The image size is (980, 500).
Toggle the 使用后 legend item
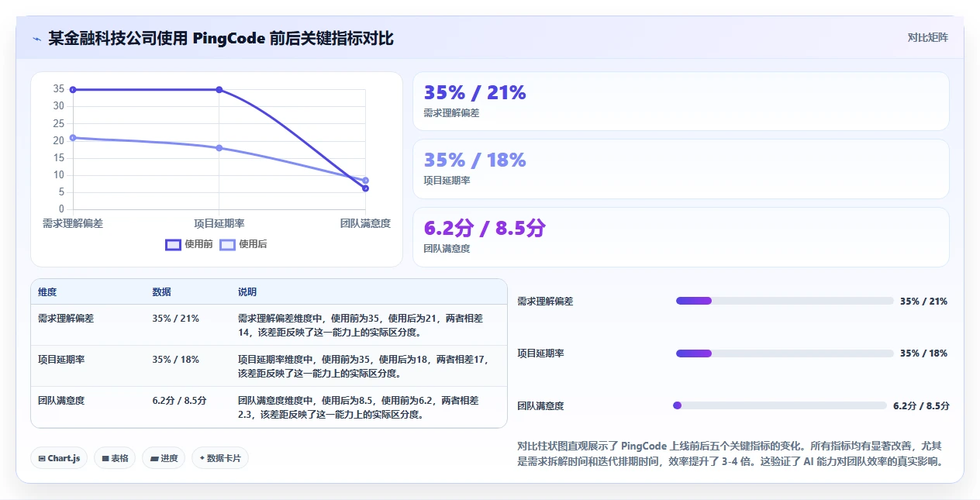tap(243, 244)
